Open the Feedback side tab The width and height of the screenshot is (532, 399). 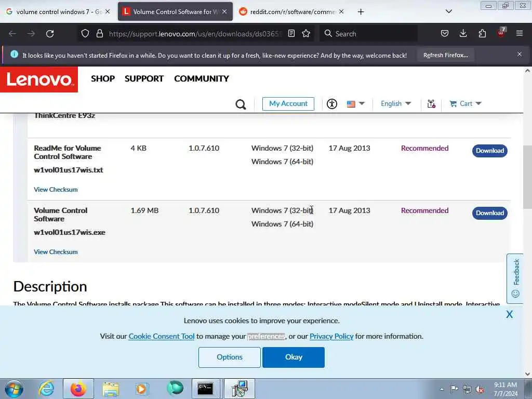(515, 278)
